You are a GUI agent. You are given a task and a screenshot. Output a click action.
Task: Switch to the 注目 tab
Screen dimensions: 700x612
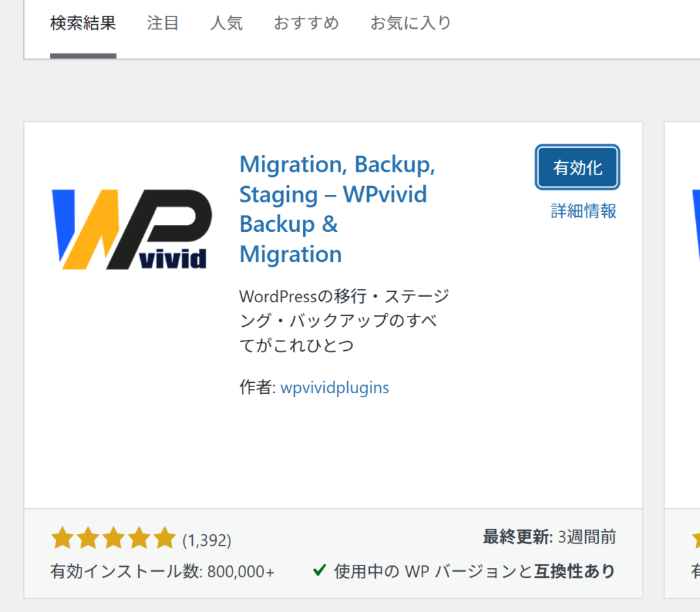coord(163,23)
